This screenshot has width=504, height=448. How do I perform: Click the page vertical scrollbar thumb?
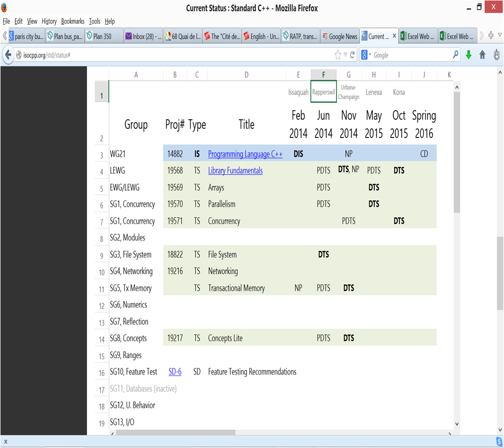point(500,273)
